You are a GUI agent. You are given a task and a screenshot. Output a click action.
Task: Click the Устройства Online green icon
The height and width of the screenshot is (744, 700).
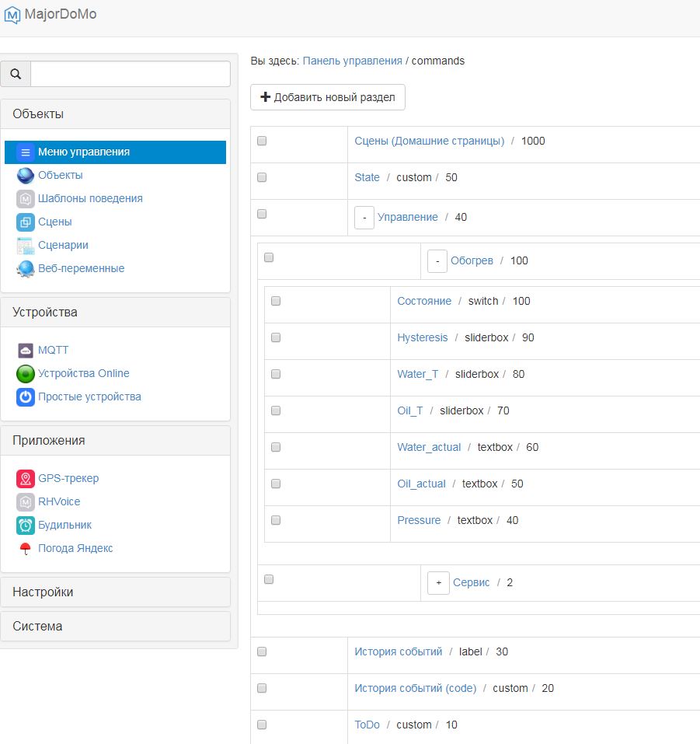pyautogui.click(x=26, y=374)
